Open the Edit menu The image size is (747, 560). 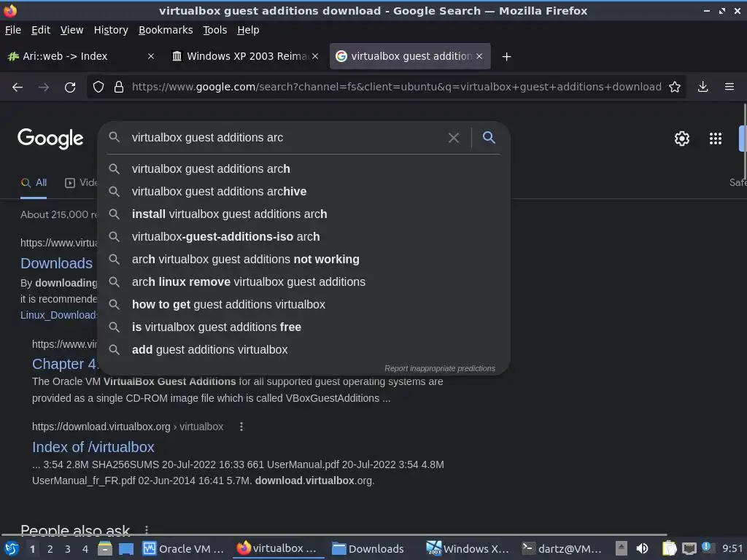click(41, 30)
